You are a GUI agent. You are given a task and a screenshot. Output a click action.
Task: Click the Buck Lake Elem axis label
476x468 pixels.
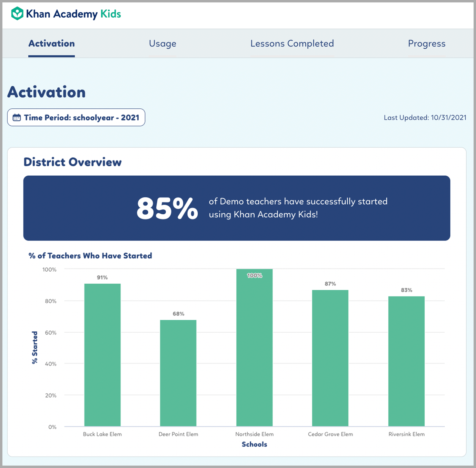pyautogui.click(x=102, y=434)
